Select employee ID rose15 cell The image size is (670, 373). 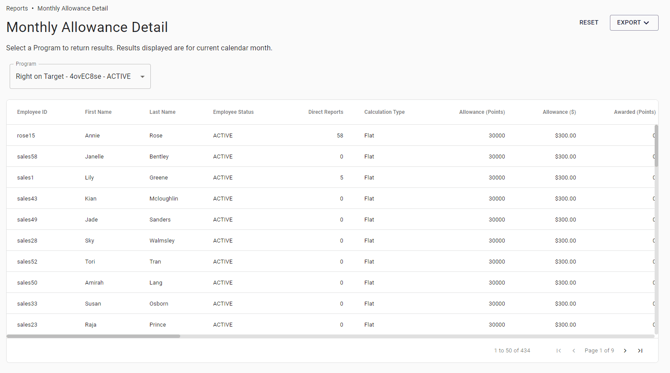pos(26,135)
